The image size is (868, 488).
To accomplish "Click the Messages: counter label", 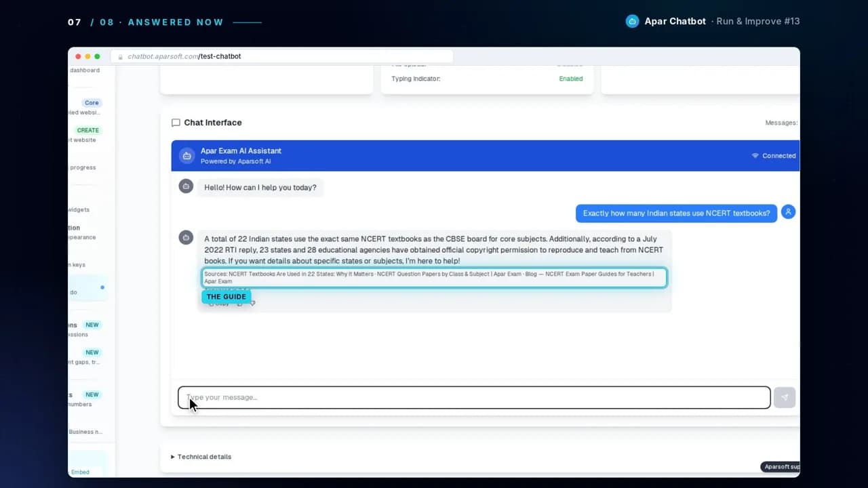I will pos(781,123).
